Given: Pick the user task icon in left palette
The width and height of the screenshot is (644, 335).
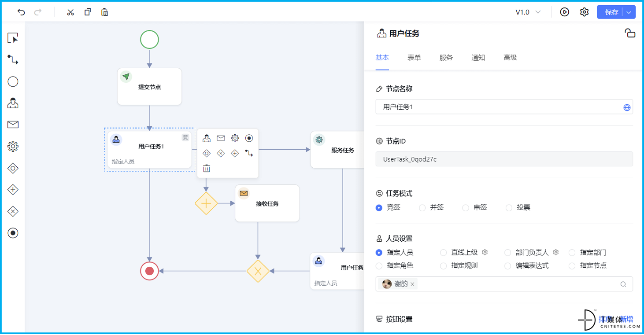Looking at the screenshot, I should click(x=13, y=103).
